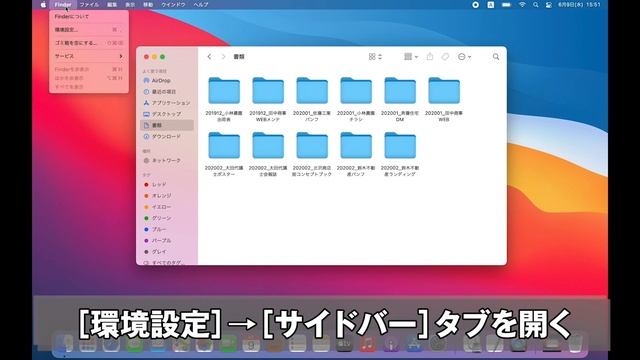Click the Spotlight search icon in the menu bar
The image size is (640, 360).
click(536, 4)
